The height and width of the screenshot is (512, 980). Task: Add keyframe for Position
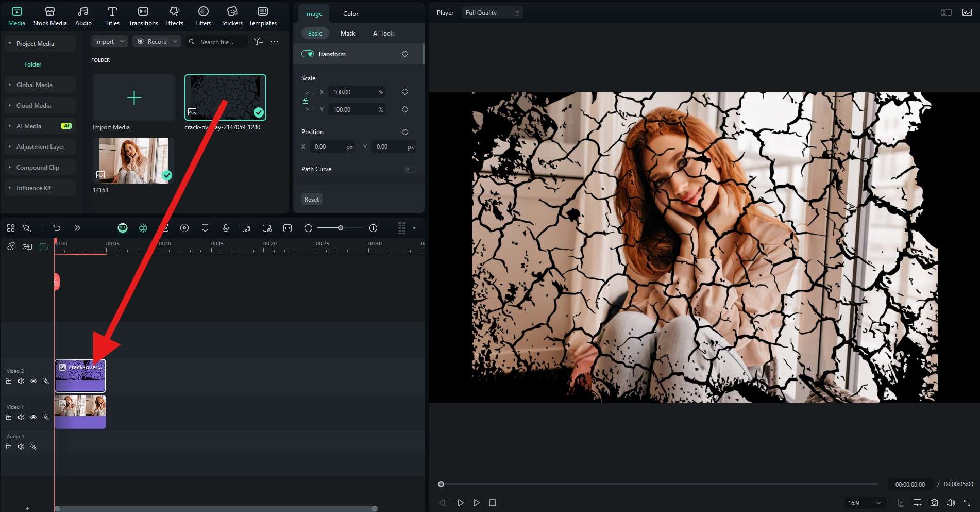[x=405, y=132]
